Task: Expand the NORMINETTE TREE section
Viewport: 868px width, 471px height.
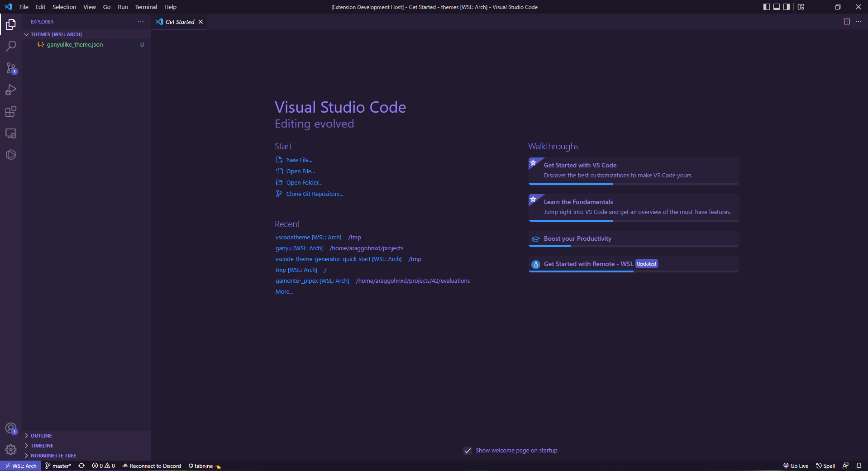Action: (x=86, y=456)
